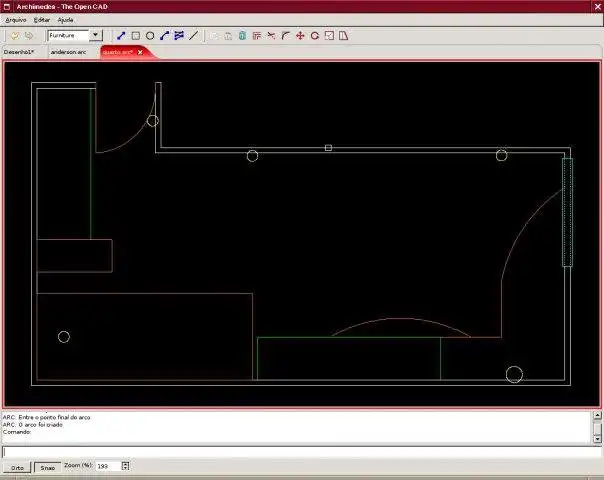Open the Editar menu
Screen dimensions: 604x480
[42, 20]
